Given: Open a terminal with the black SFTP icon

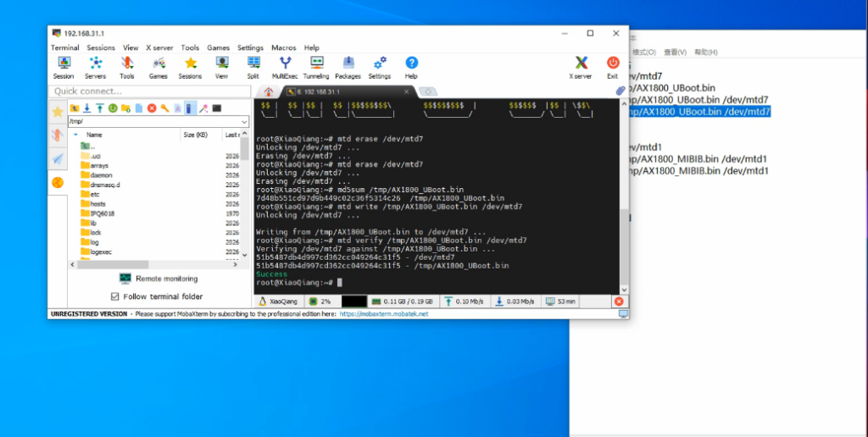Looking at the screenshot, I should click(217, 108).
